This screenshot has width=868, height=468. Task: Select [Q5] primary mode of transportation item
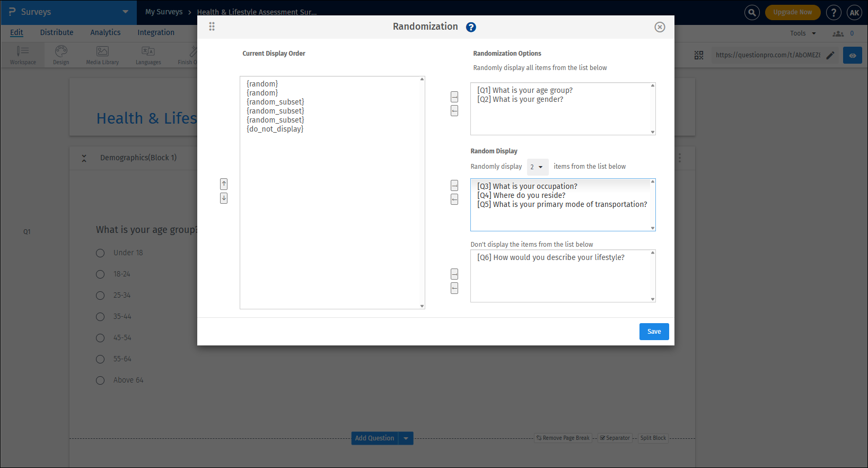tap(562, 204)
